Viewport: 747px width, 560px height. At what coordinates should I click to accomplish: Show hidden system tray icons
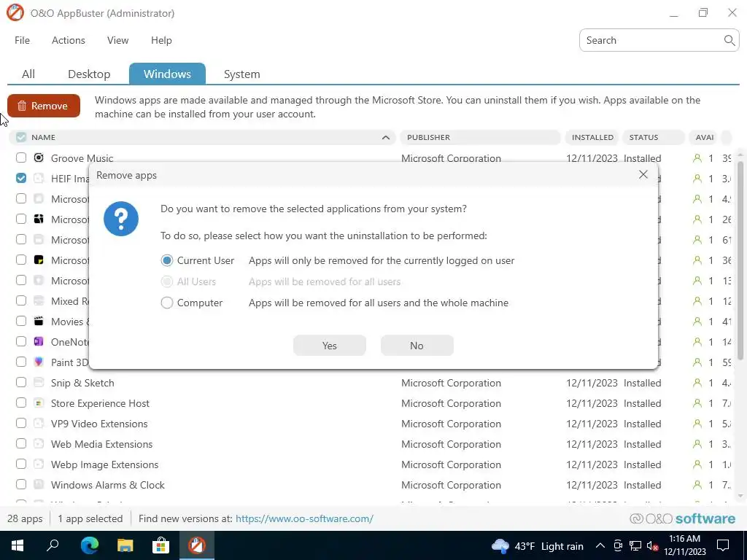click(600, 546)
